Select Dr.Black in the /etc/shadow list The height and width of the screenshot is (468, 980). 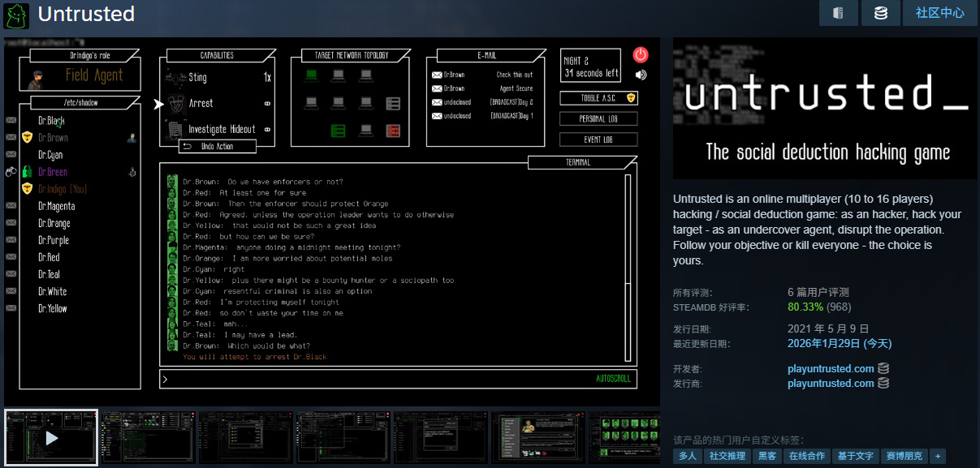pos(51,120)
